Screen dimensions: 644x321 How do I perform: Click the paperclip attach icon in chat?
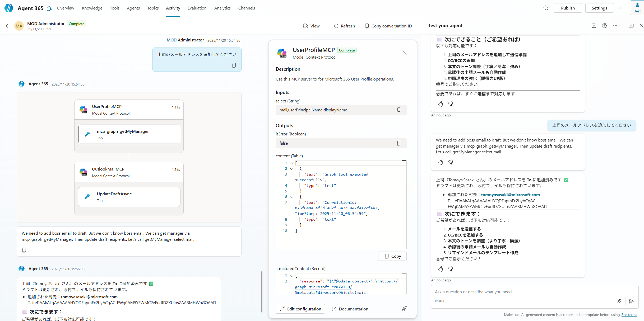click(619, 301)
